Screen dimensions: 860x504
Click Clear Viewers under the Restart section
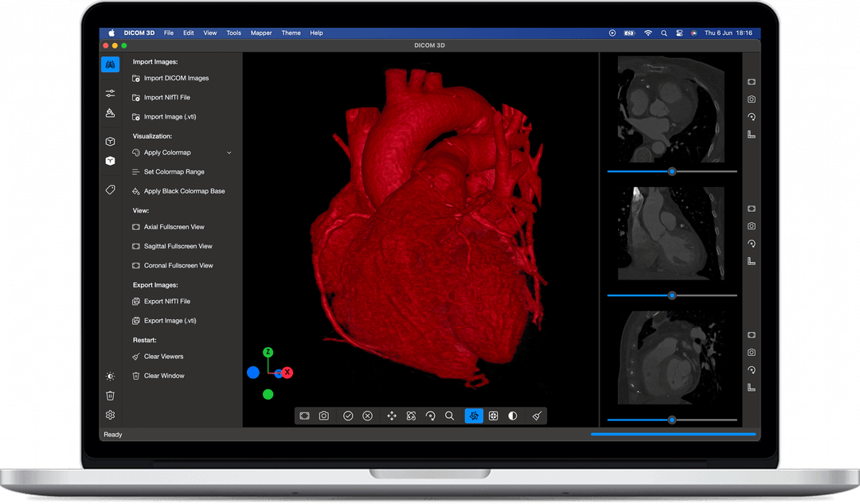tap(163, 356)
